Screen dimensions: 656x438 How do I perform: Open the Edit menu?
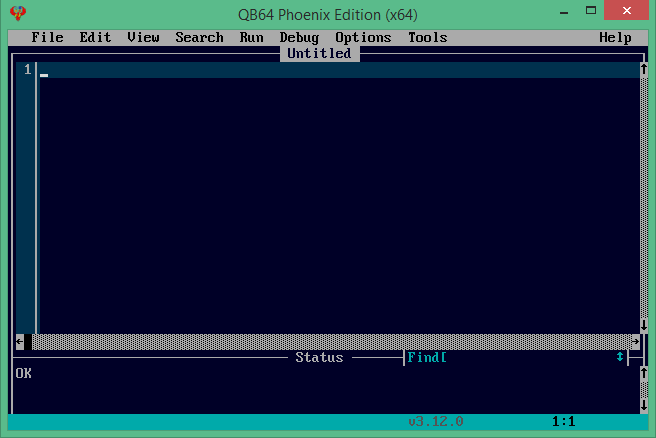tap(95, 37)
